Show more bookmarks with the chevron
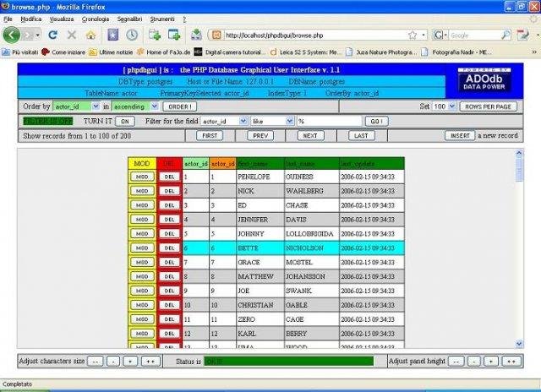Viewport: 541px width, 392px height. pos(534,52)
